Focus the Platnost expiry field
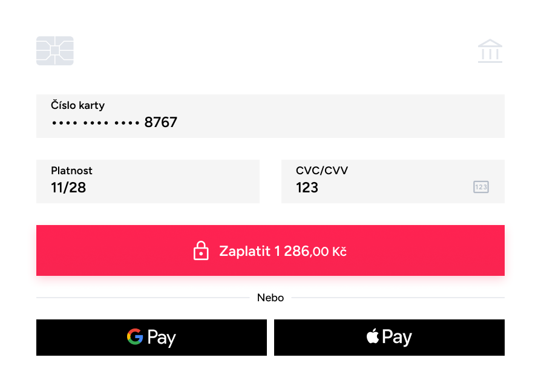 [x=148, y=181]
